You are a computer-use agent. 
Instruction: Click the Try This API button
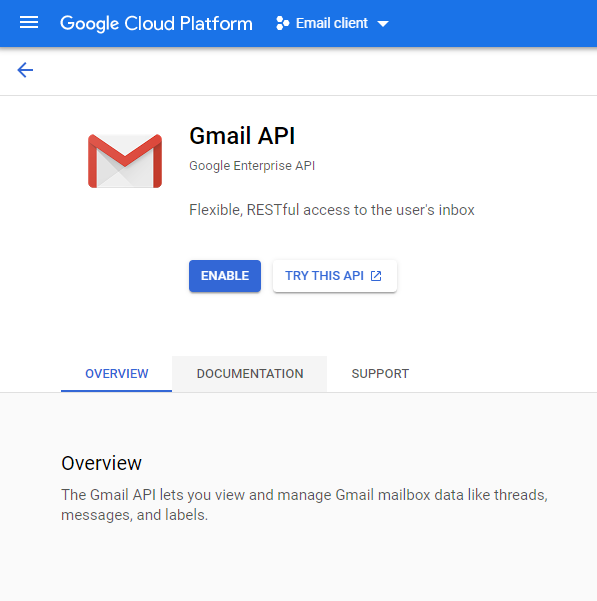pyautogui.click(x=335, y=276)
